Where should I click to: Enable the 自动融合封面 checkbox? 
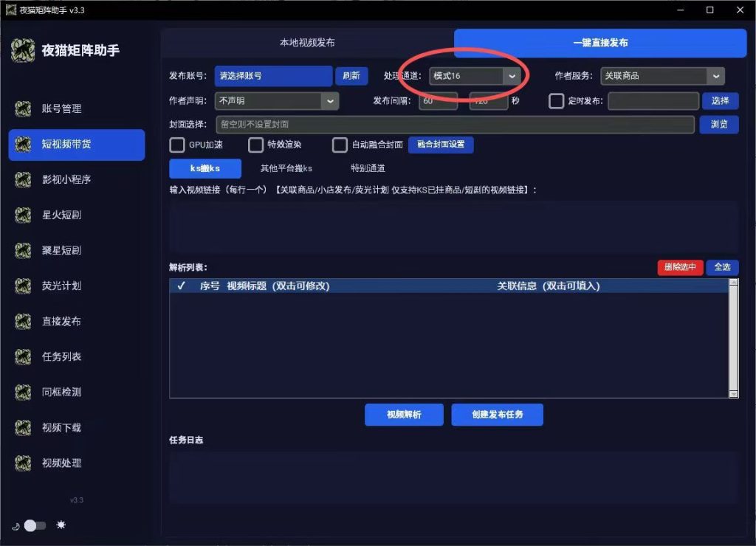click(x=340, y=145)
